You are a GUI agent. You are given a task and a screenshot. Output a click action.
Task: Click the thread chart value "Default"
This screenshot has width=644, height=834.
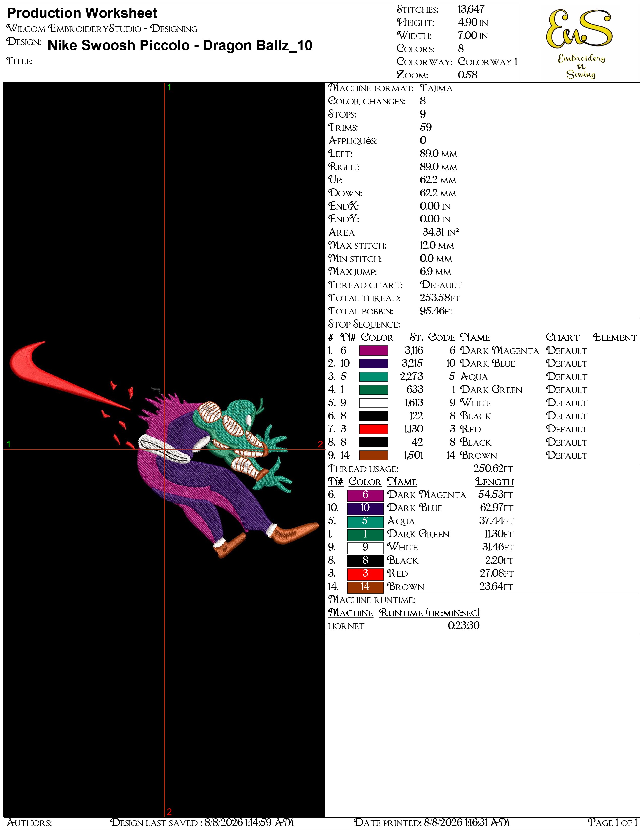(x=441, y=285)
